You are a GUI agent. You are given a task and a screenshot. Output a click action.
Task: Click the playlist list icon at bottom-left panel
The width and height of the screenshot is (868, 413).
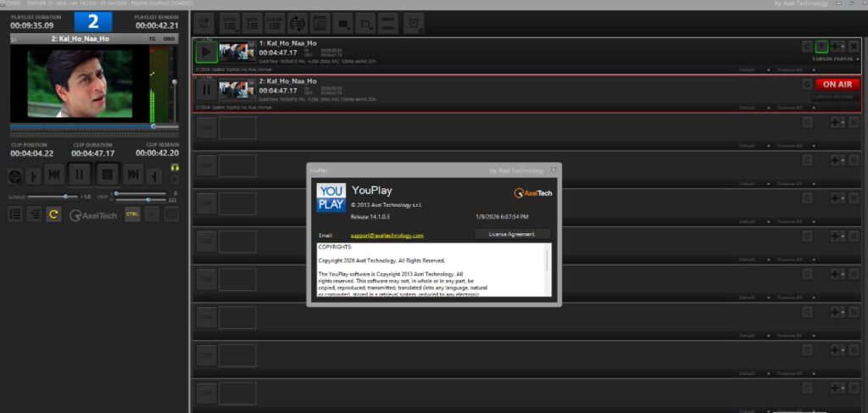(15, 214)
